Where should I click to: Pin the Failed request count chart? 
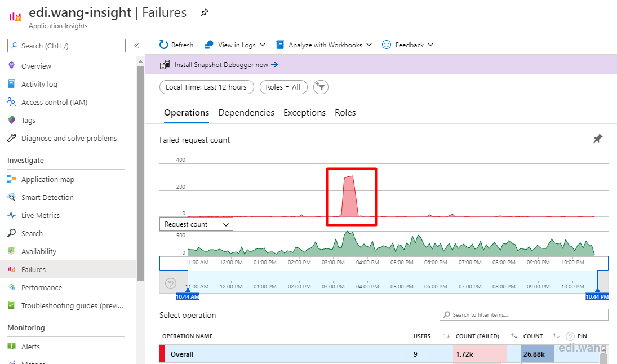[x=598, y=139]
